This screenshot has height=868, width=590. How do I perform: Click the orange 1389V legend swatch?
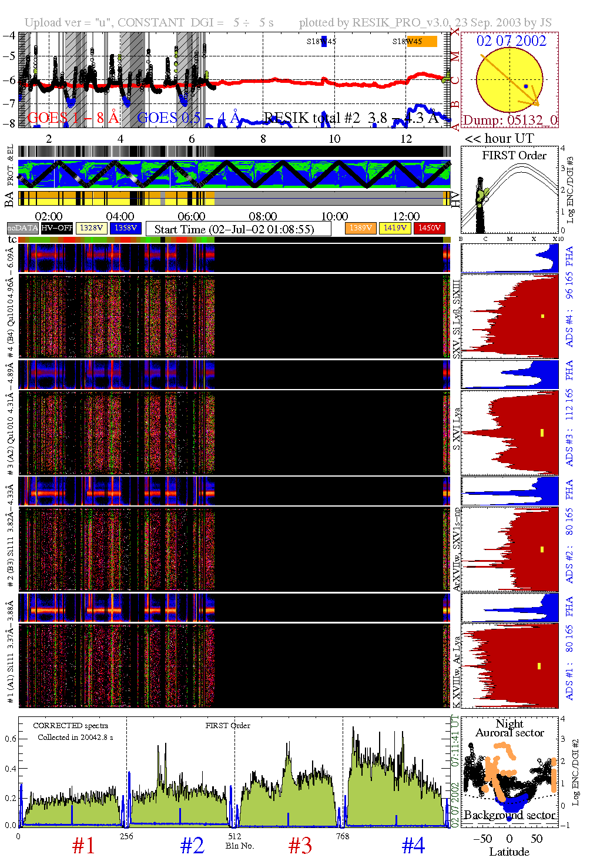[x=360, y=228]
